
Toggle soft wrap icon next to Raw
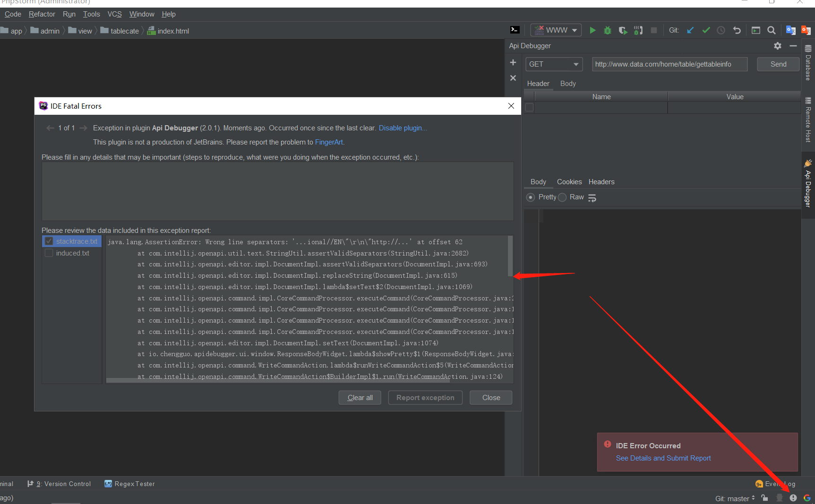[x=592, y=198]
